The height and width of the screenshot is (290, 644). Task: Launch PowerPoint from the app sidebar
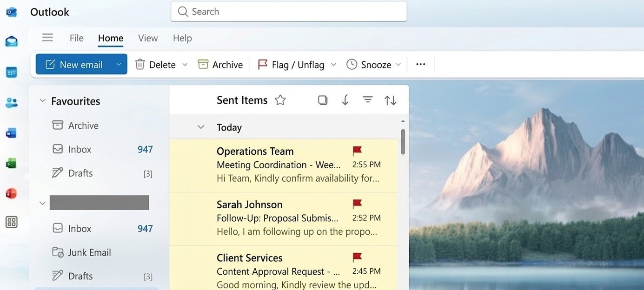click(11, 193)
